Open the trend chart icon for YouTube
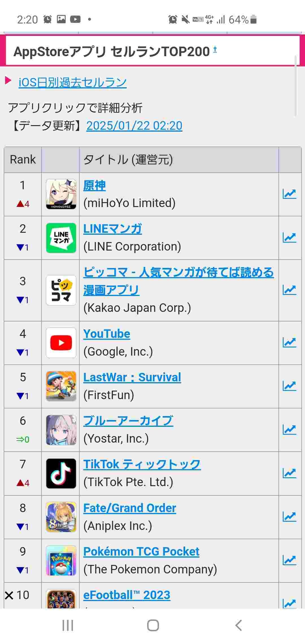This screenshot has height=644, width=305. pos(289,342)
